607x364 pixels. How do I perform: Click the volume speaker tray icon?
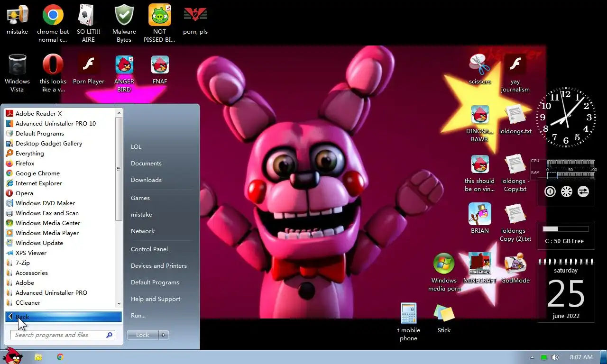point(555,357)
